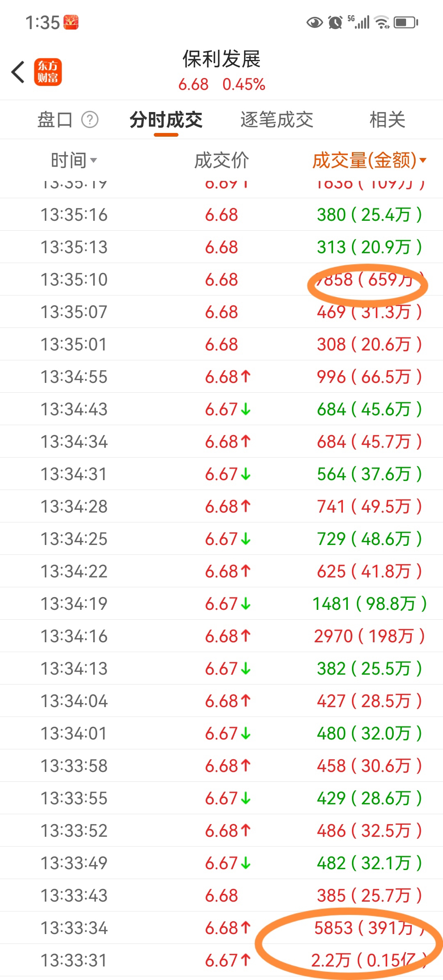Tap volume 380 (25.4万)

[x=370, y=215]
